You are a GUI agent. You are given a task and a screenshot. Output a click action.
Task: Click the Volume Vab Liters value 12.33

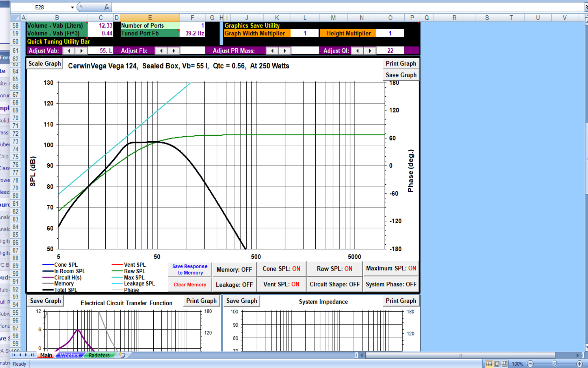click(x=100, y=26)
